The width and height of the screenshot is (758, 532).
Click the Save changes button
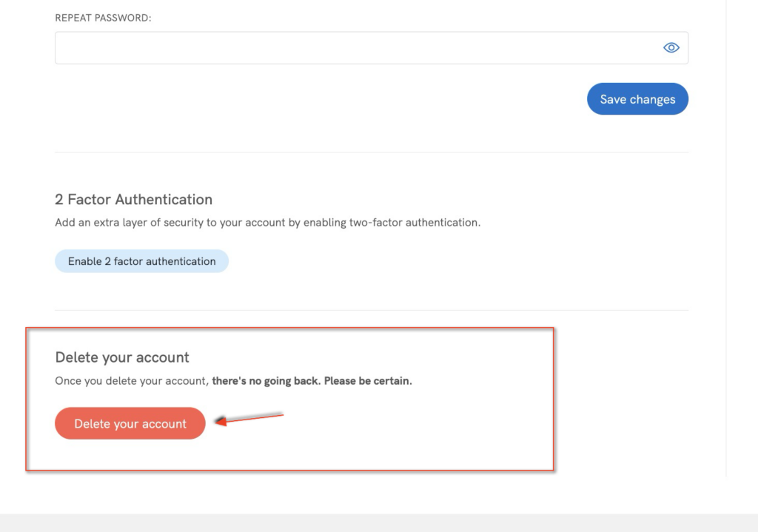click(x=637, y=99)
